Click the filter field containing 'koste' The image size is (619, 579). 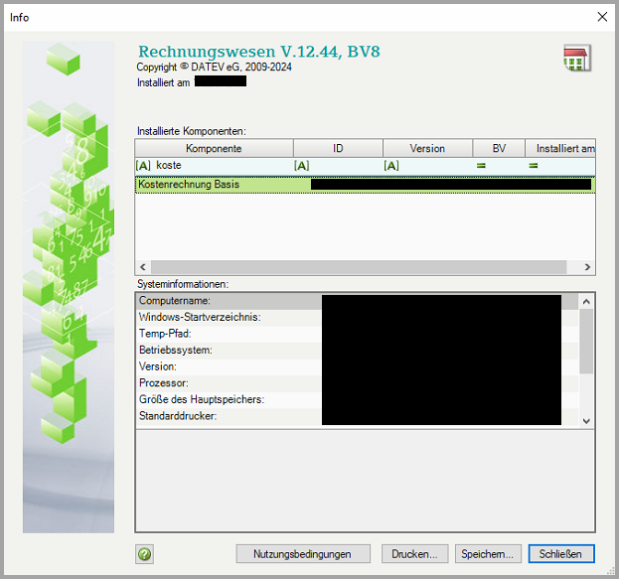click(x=220, y=165)
